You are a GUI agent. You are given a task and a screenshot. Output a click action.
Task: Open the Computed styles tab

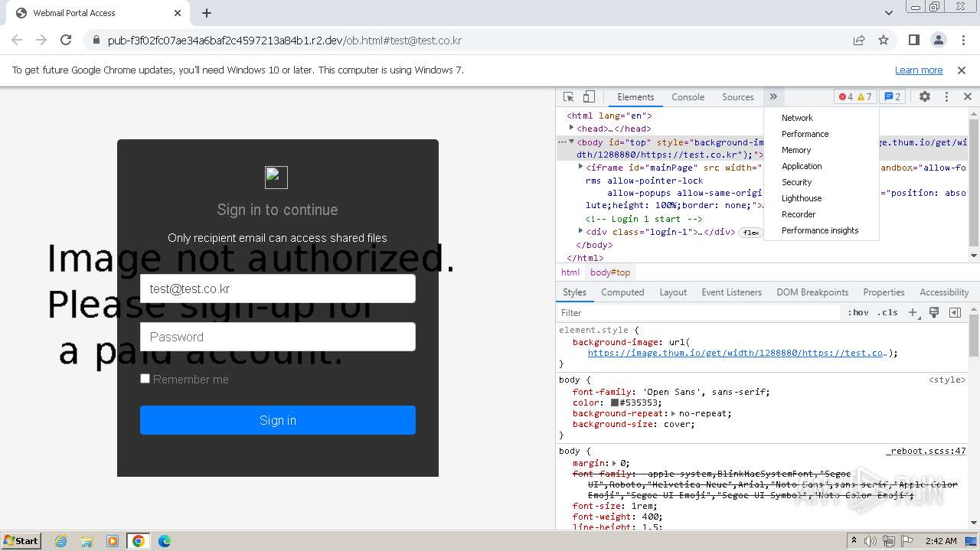pos(622,292)
